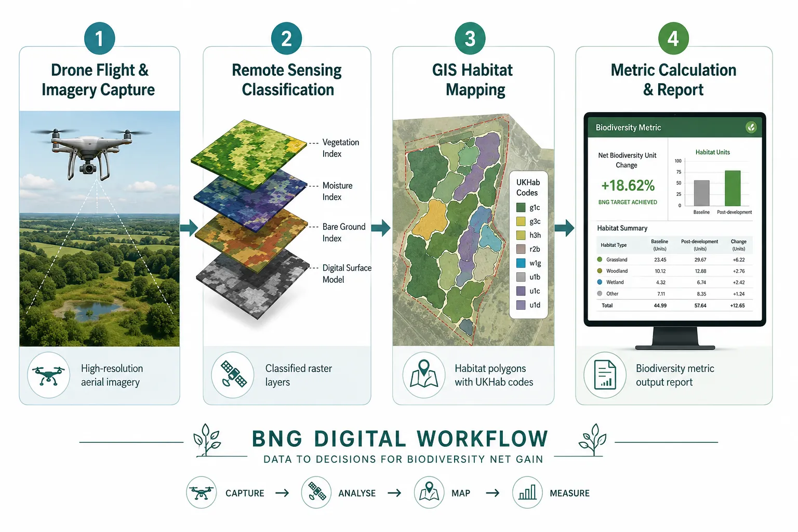
Task: Click the +18.62% net change value
Action: pyautogui.click(x=628, y=185)
